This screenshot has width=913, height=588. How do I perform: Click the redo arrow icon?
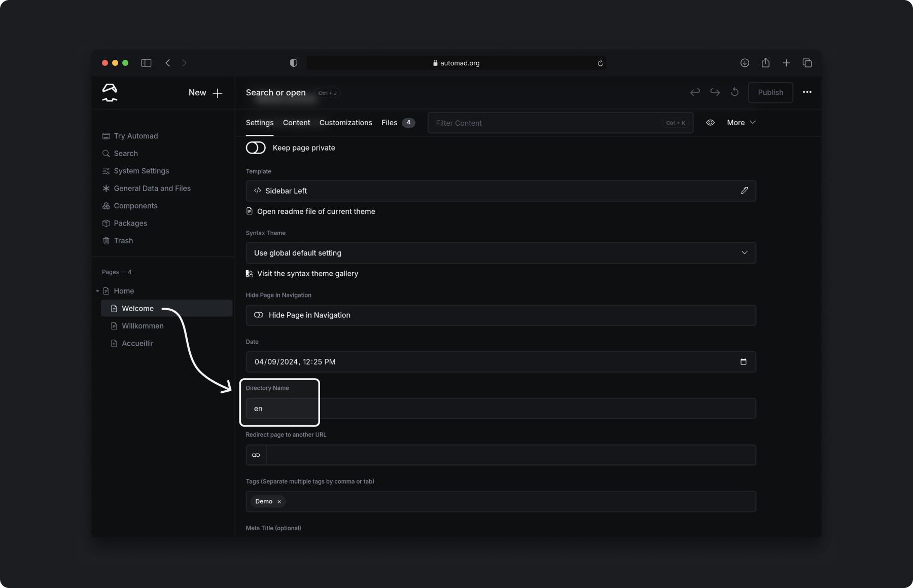[x=715, y=92]
